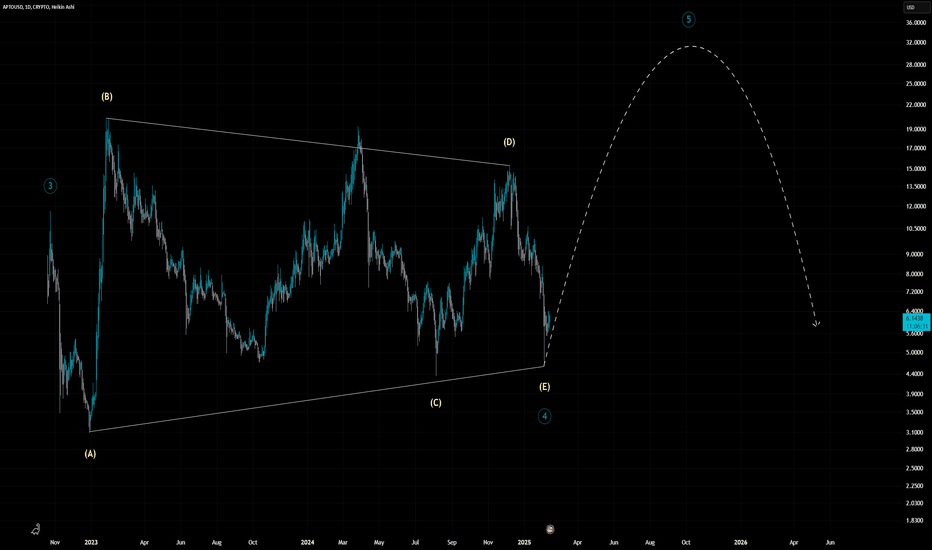Click the 2024 label on the time axis
This screenshot has width=932, height=550.
click(x=307, y=542)
